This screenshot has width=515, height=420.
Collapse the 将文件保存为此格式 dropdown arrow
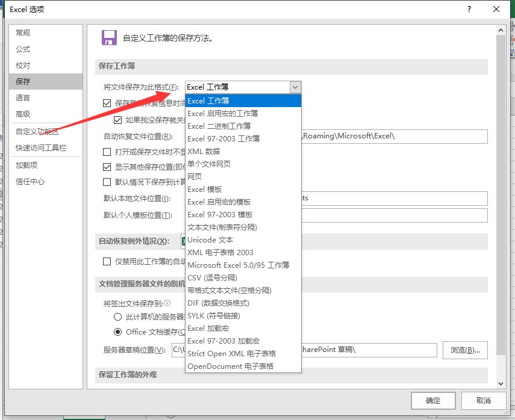click(x=295, y=87)
